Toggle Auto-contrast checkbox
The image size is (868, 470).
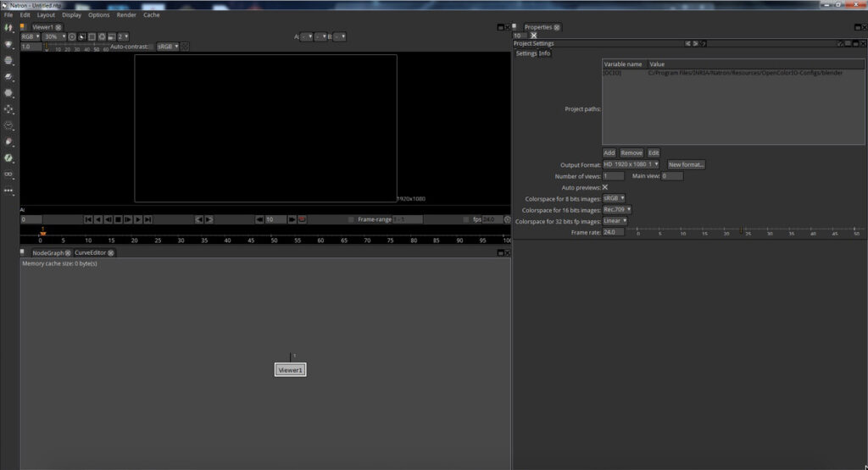coord(151,47)
